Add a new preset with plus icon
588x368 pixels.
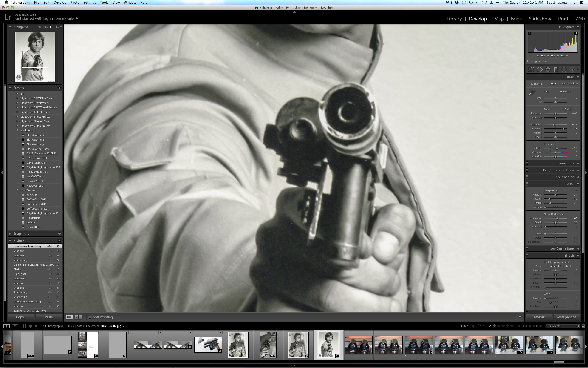[x=59, y=88]
